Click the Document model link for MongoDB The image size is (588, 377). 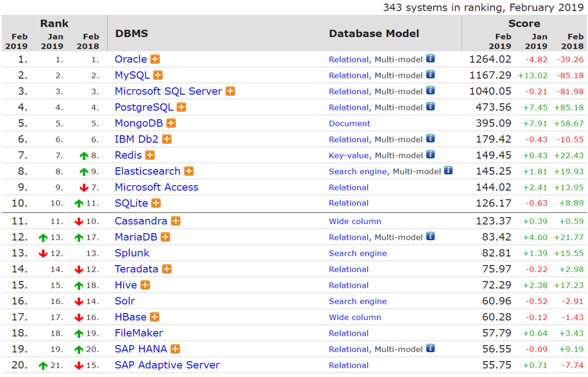[350, 124]
